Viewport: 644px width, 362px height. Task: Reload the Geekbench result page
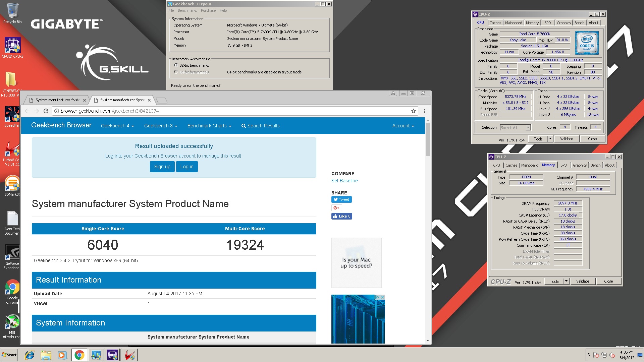click(46, 111)
